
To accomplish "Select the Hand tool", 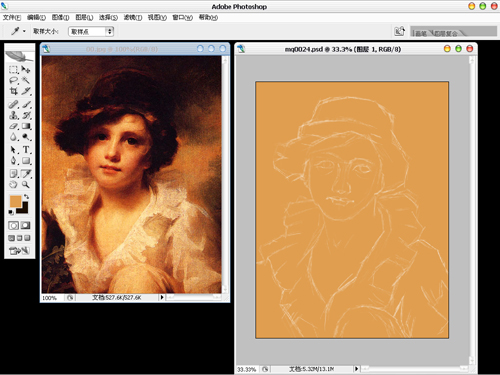I will (x=13, y=184).
